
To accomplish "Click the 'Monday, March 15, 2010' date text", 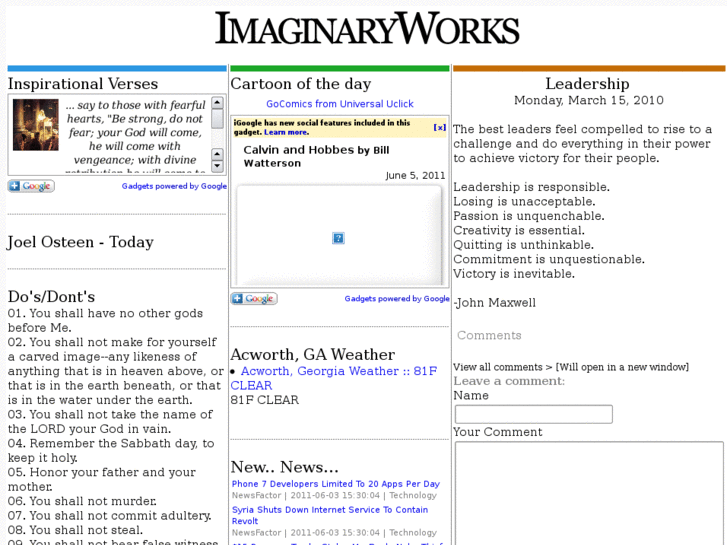I will pos(589,100).
